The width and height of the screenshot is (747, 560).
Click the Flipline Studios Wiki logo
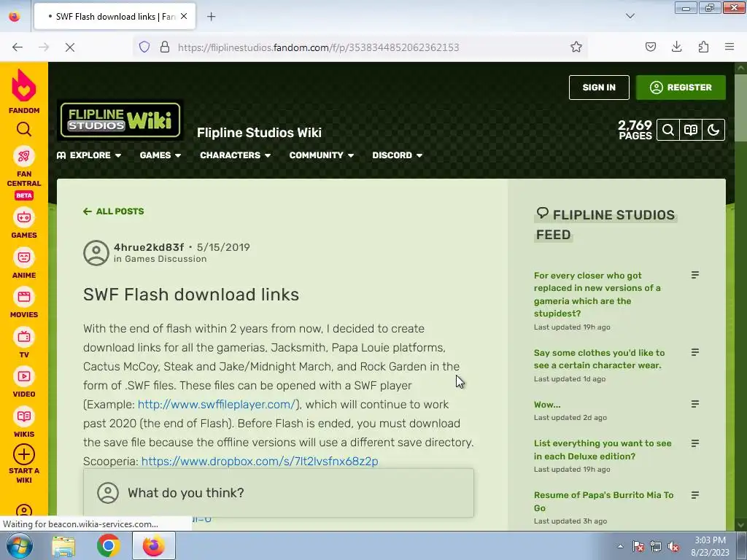pyautogui.click(x=120, y=120)
